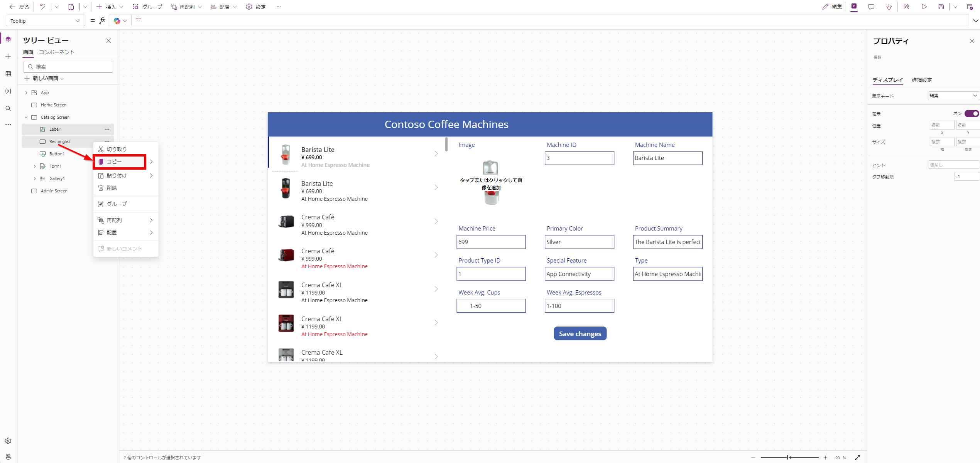Save the app with the disk icon
The width and height of the screenshot is (980, 463).
point(941,7)
